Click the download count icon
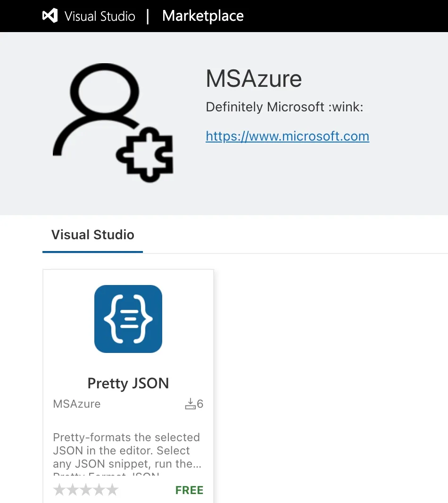 pos(190,404)
